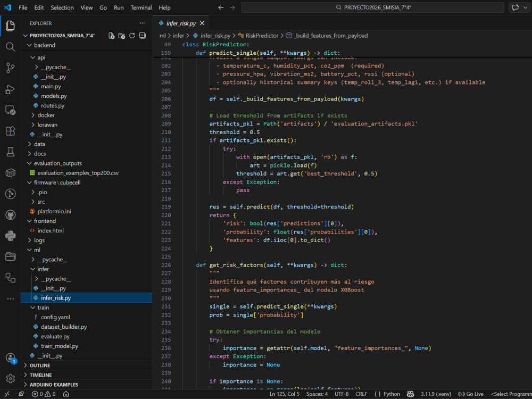Select the infer_risk.py editor tab
The width and height of the screenshot is (532, 399).
click(x=180, y=23)
